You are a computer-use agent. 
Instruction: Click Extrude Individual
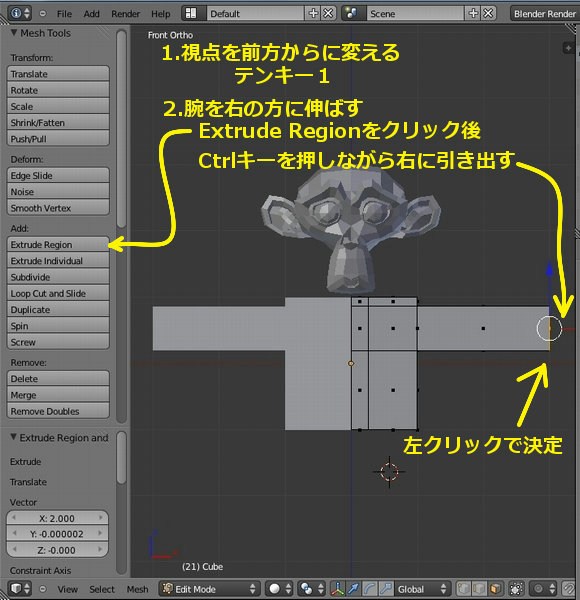click(x=58, y=261)
